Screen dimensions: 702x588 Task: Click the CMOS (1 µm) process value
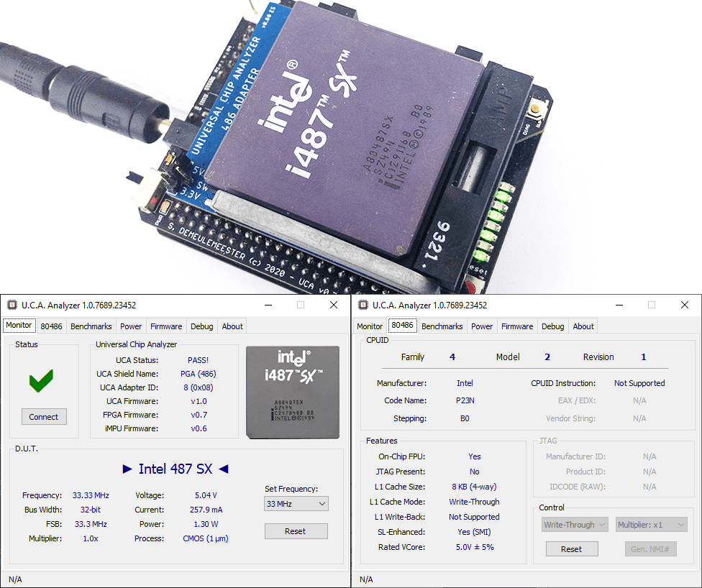(206, 538)
